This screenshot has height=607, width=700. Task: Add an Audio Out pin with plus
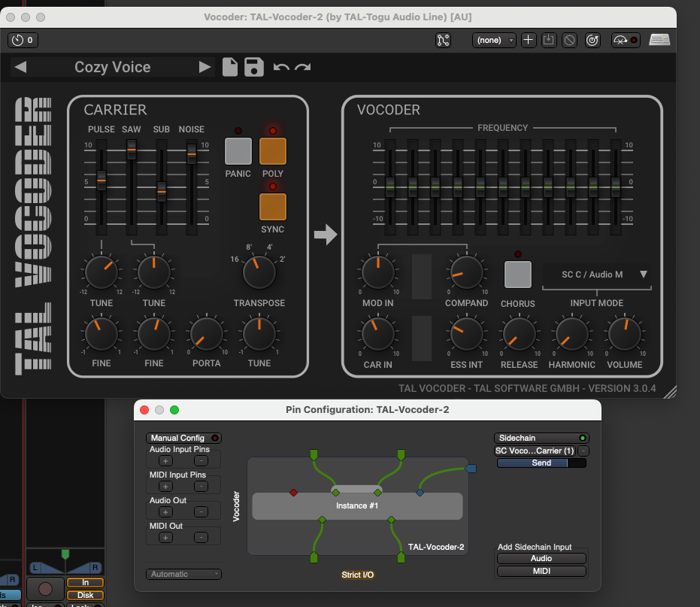[x=165, y=512]
